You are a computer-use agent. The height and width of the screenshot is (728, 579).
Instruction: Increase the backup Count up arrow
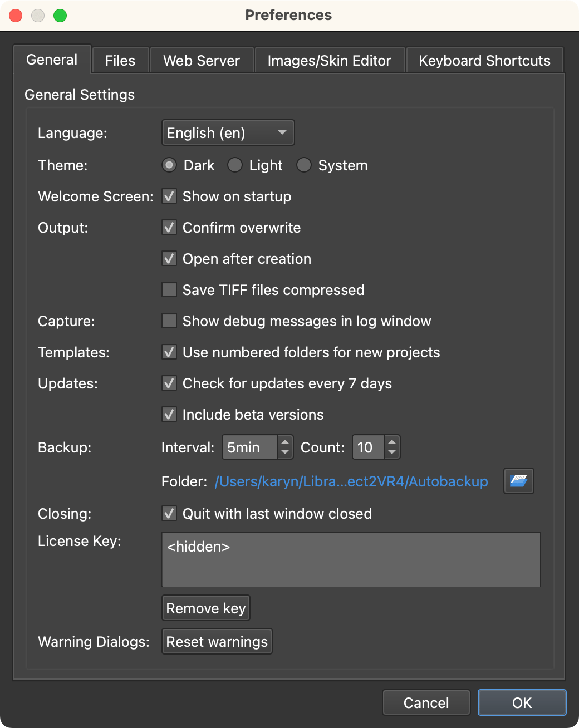click(x=392, y=442)
